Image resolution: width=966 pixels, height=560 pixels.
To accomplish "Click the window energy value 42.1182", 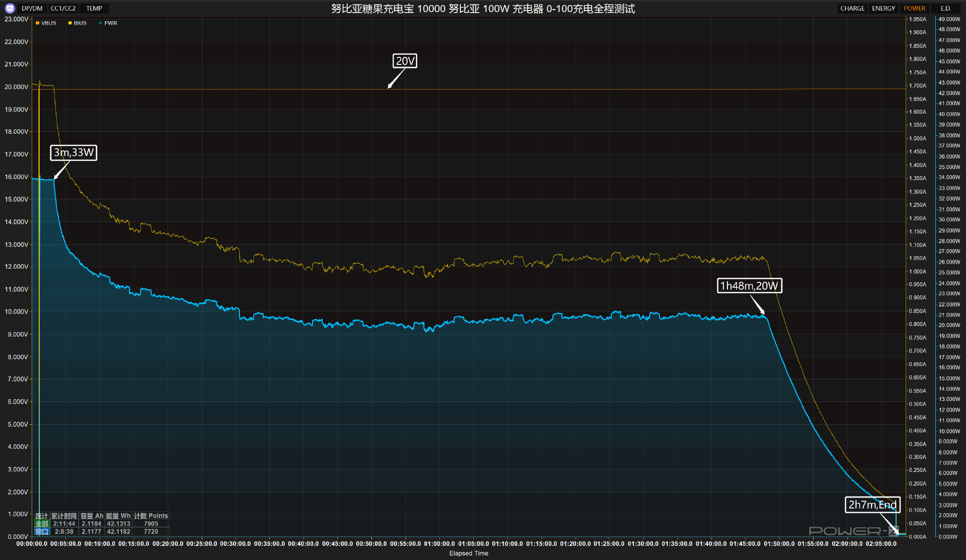I will [x=118, y=531].
